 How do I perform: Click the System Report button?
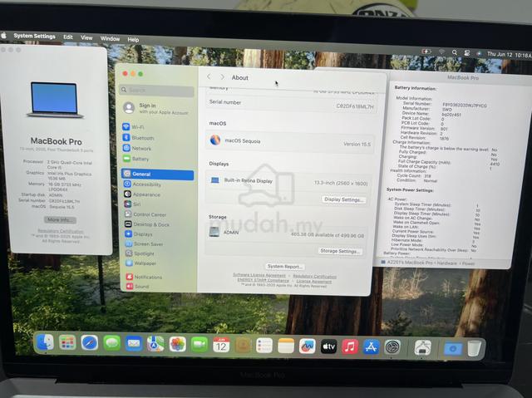pos(284,267)
